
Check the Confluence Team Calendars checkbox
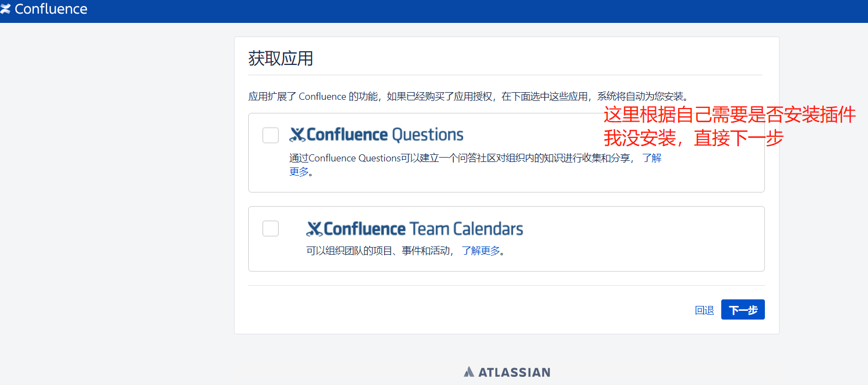pyautogui.click(x=271, y=228)
